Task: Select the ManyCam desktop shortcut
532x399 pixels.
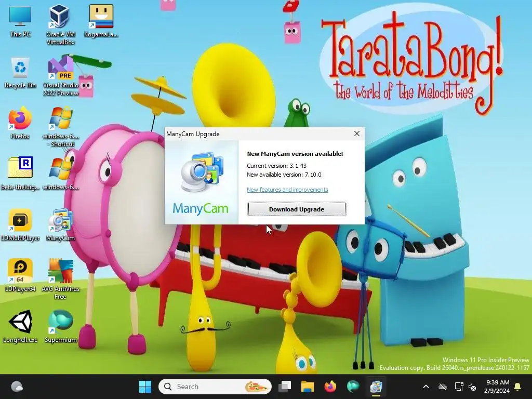Action: [x=60, y=225]
